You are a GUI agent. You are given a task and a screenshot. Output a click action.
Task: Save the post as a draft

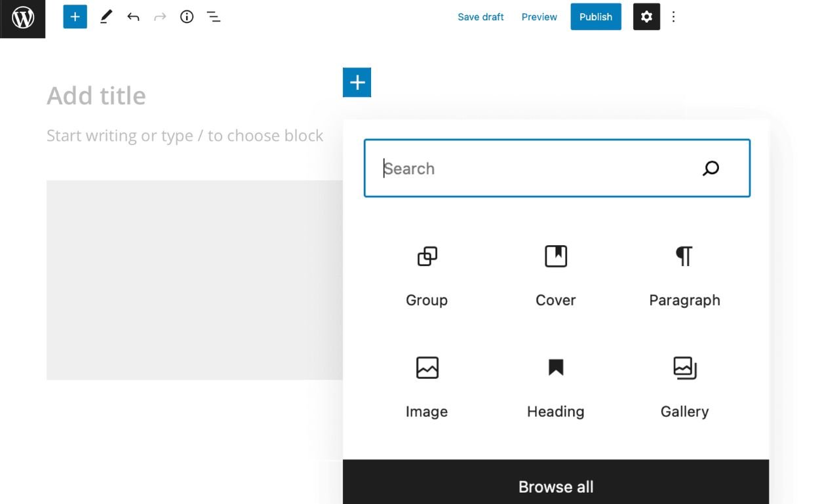tap(480, 16)
